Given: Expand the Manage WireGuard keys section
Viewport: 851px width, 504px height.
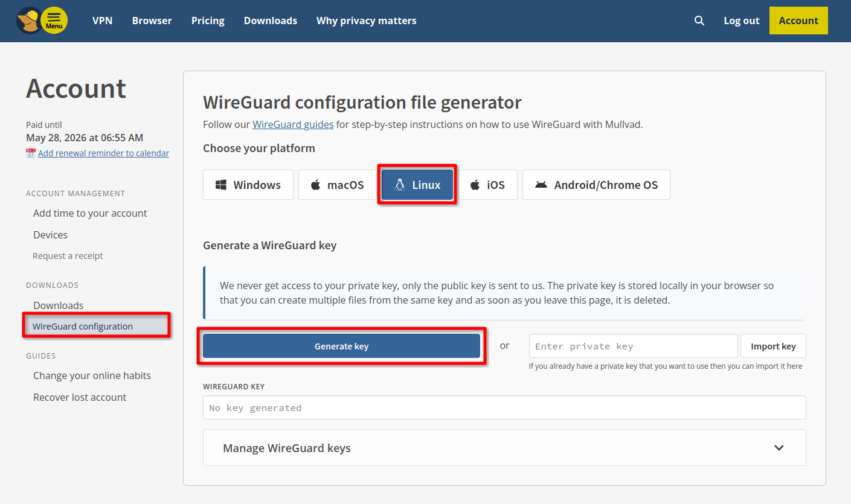Looking at the screenshot, I should pos(504,448).
